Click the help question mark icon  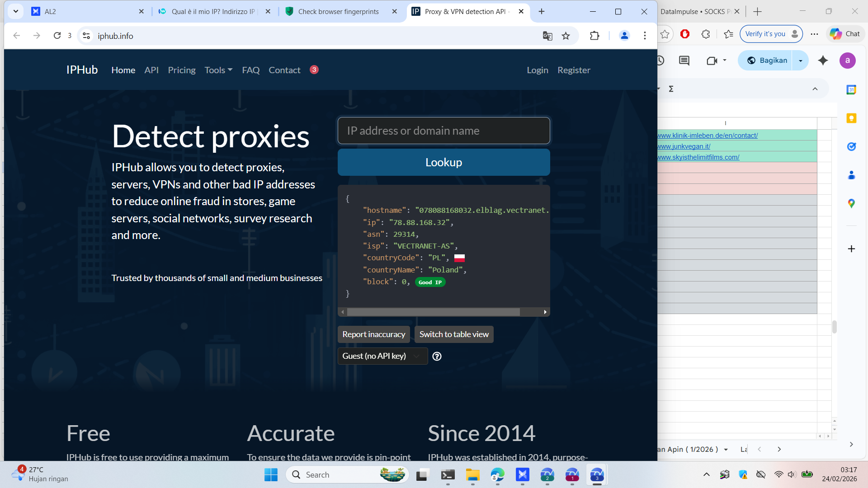(437, 356)
